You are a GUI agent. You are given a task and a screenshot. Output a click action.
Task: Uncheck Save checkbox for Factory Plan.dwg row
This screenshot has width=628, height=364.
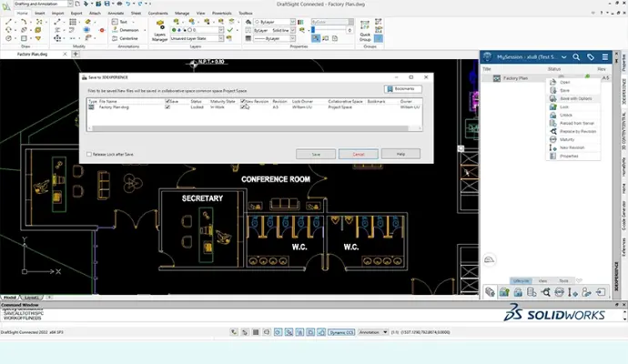point(167,107)
